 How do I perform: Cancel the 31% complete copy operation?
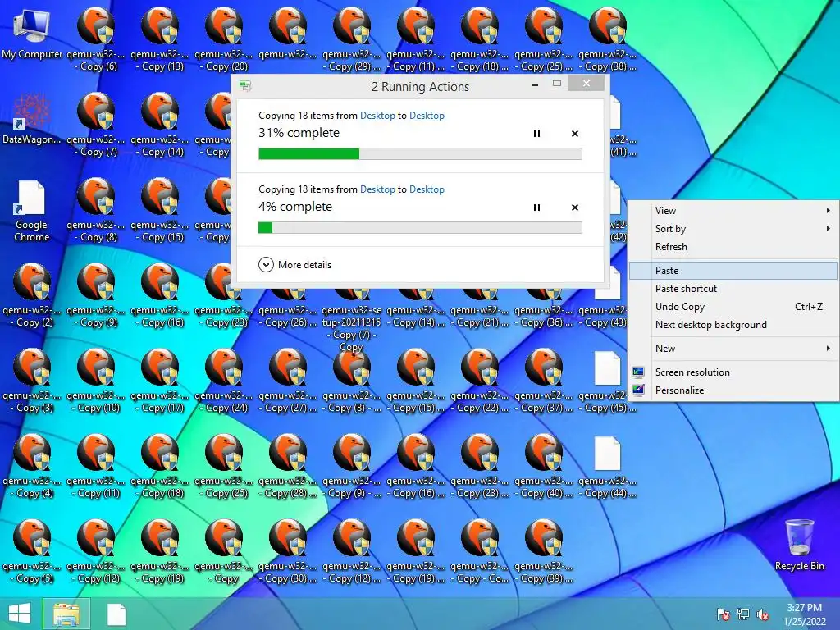575,134
